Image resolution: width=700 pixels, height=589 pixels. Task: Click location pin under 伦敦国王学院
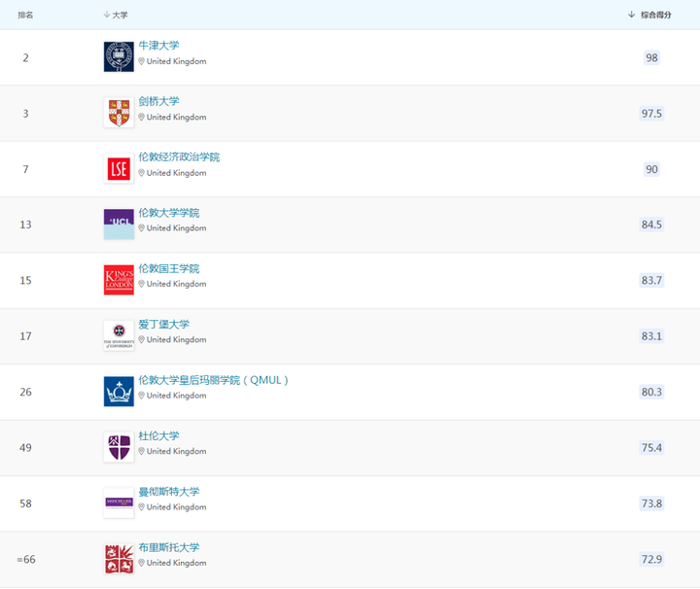pos(141,284)
